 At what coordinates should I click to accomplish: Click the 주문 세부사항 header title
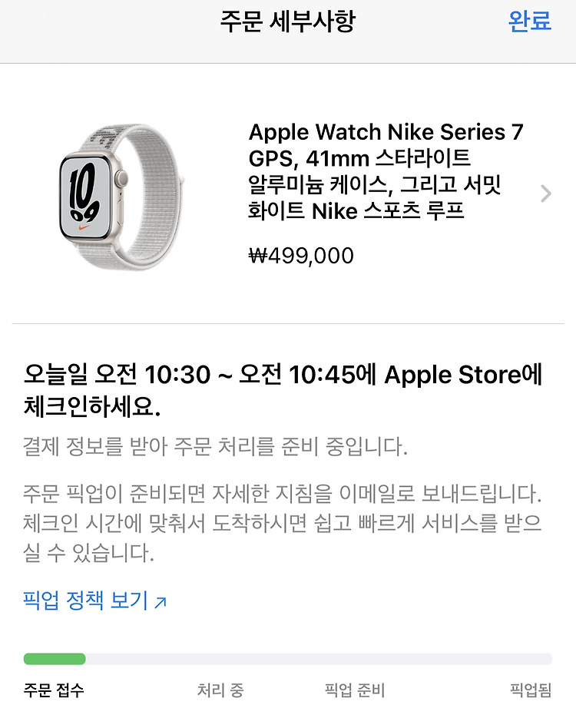288,22
